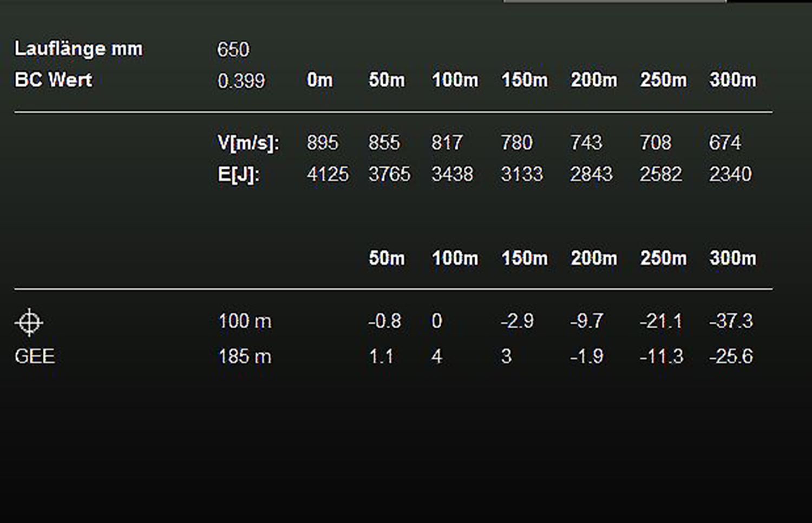Click the 1.1 GEE trajectory value
Viewport: 812px width, 523px height.
pos(381,356)
